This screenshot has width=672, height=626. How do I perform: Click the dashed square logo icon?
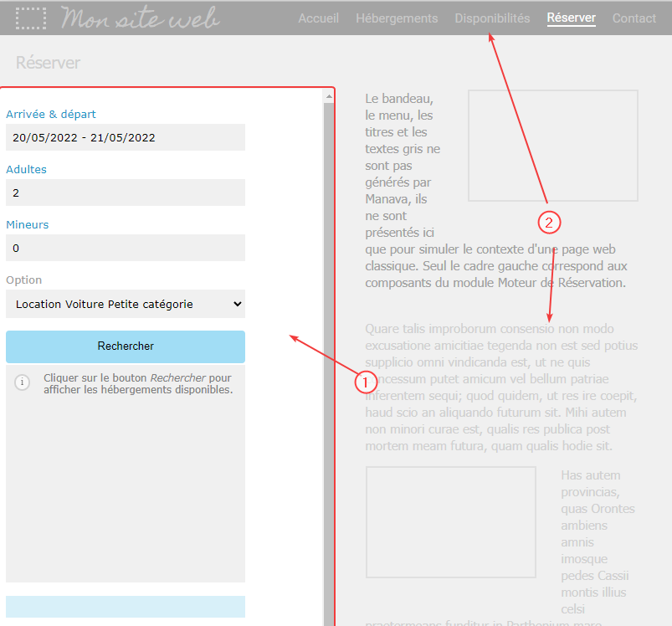coord(31,18)
